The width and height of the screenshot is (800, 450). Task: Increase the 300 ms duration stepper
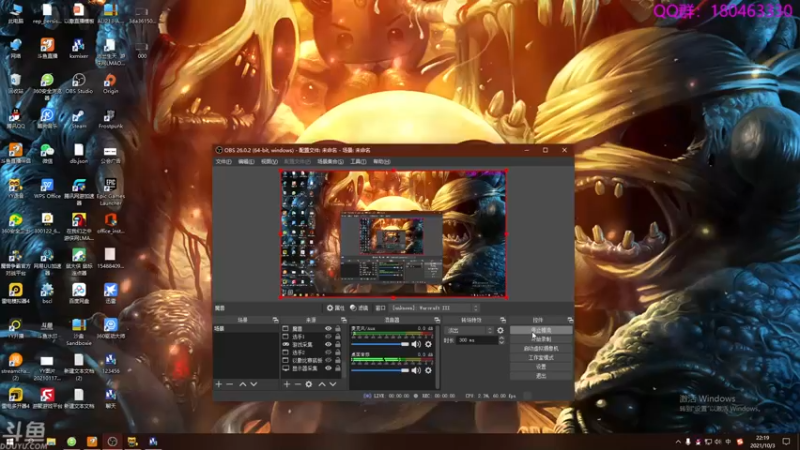(502, 338)
